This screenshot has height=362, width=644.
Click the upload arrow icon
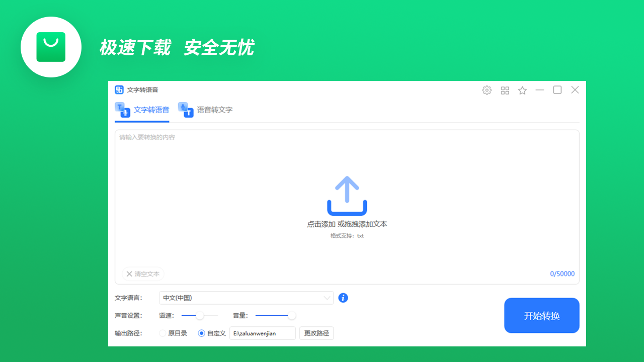(347, 196)
